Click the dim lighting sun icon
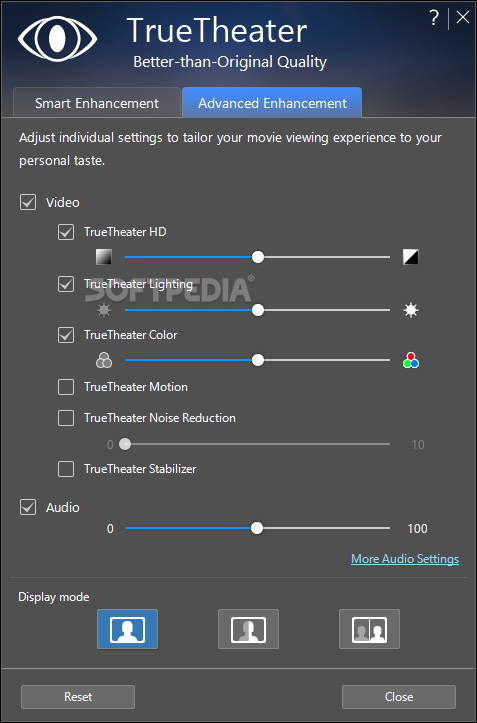The image size is (477, 723). click(104, 310)
